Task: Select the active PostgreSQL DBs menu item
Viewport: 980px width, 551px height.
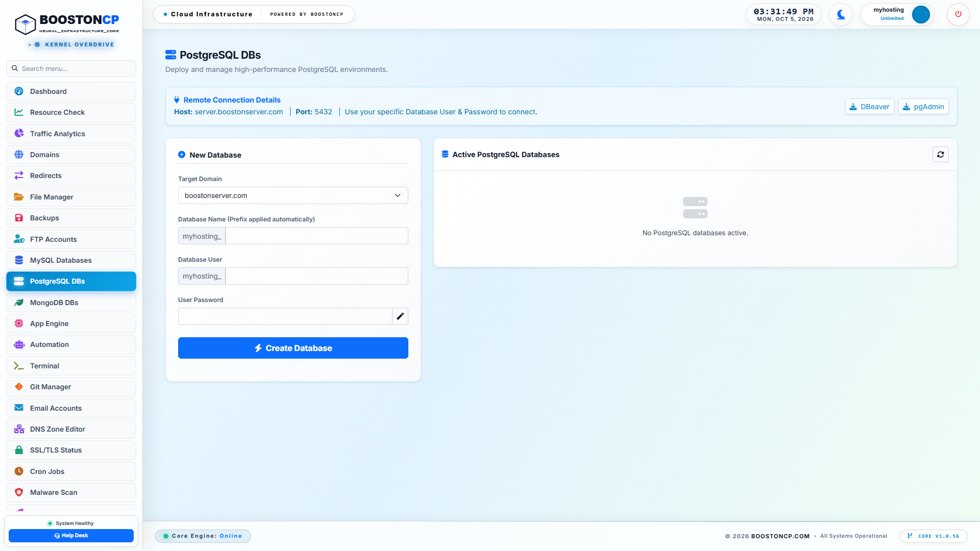Action: click(x=71, y=281)
